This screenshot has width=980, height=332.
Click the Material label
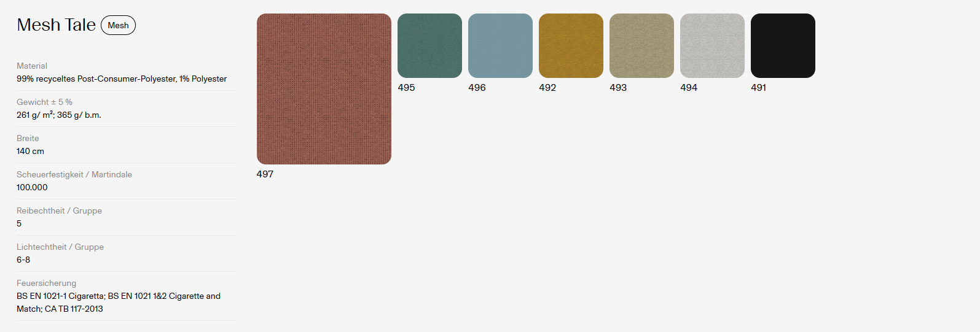pyautogui.click(x=32, y=66)
